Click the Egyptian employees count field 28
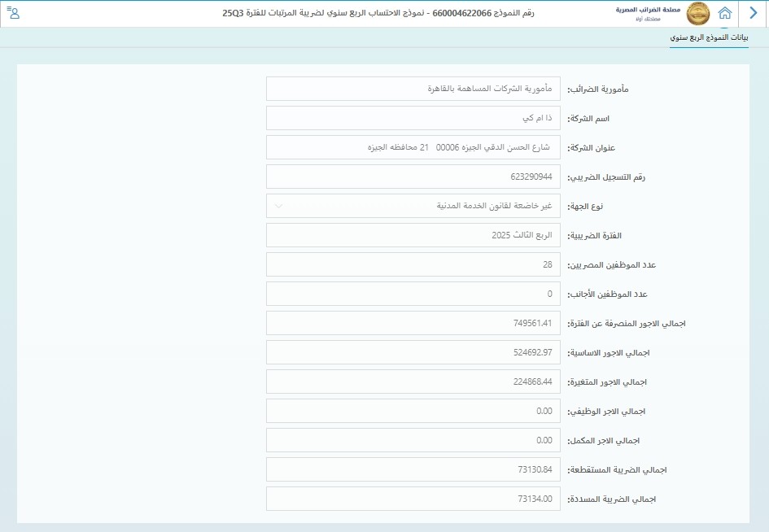The width and height of the screenshot is (769, 532). pyautogui.click(x=413, y=264)
